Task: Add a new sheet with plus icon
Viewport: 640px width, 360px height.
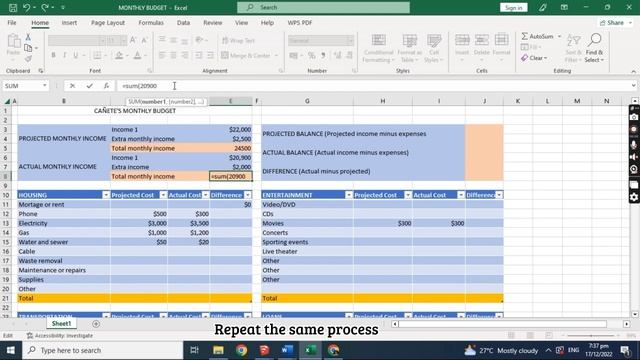Action: pyautogui.click(x=96, y=324)
